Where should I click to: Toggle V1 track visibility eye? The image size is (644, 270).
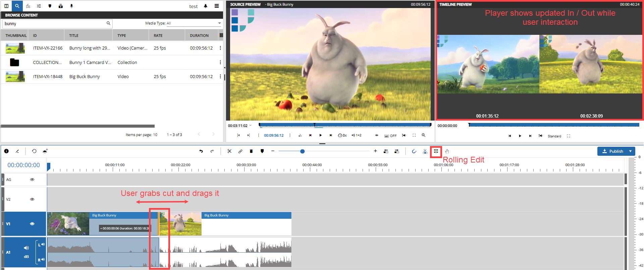(x=32, y=224)
